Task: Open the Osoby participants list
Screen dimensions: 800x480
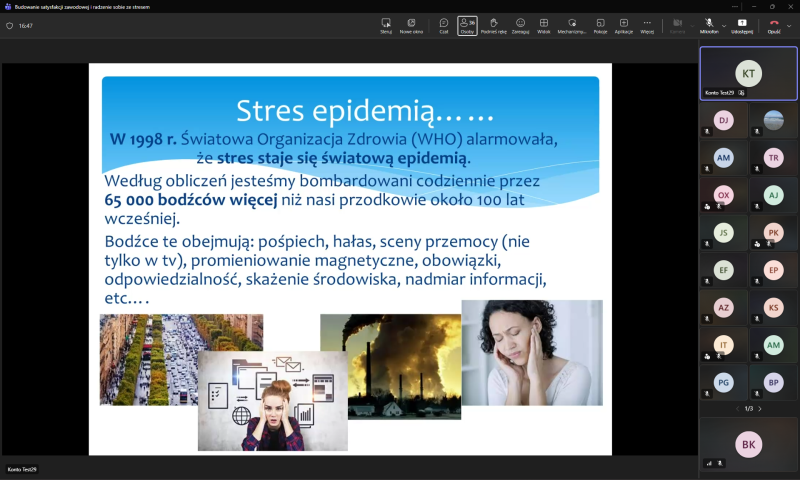Action: coord(467,25)
